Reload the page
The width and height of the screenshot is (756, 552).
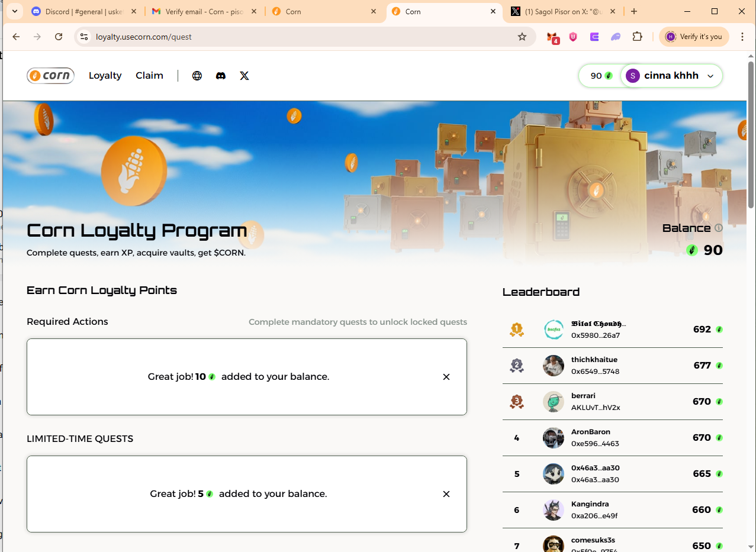coord(59,37)
